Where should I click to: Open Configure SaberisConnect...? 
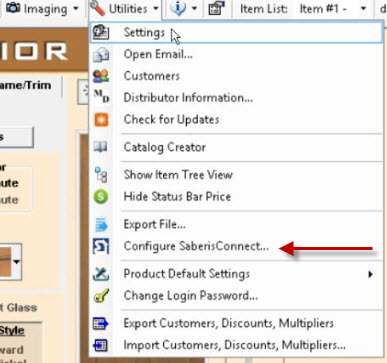[x=236, y=246]
